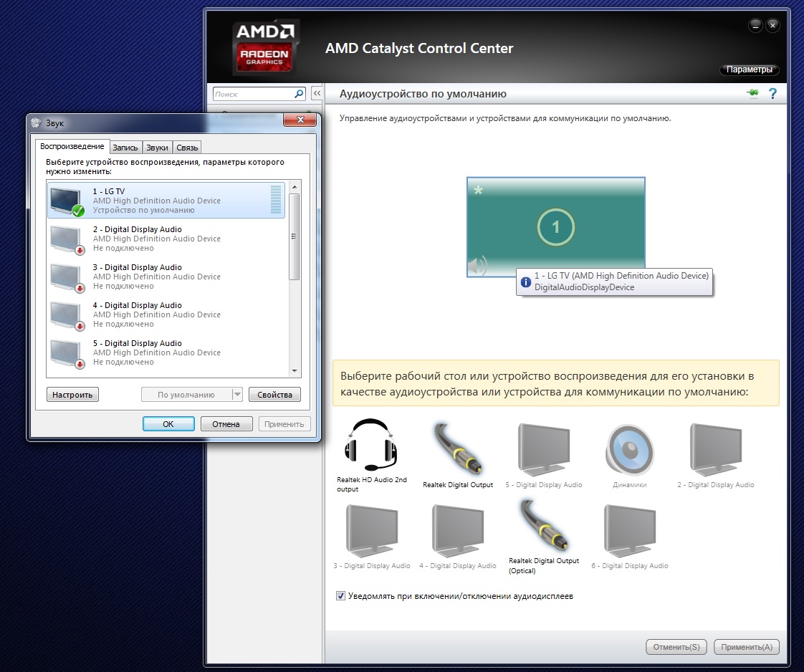Click Отмена in Звук dialog
Screen dimensions: 804x672
click(x=226, y=424)
